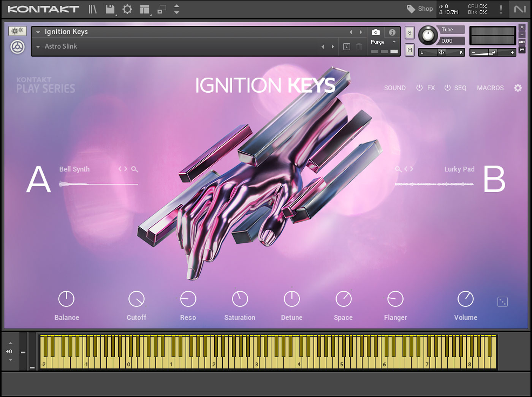This screenshot has height=397, width=532.
Task: Click the instrument wrench edit icon
Action: [x=17, y=31]
